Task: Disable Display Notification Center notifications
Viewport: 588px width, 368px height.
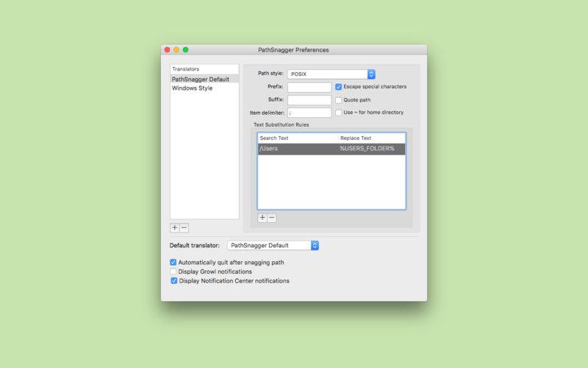Action: pos(173,280)
